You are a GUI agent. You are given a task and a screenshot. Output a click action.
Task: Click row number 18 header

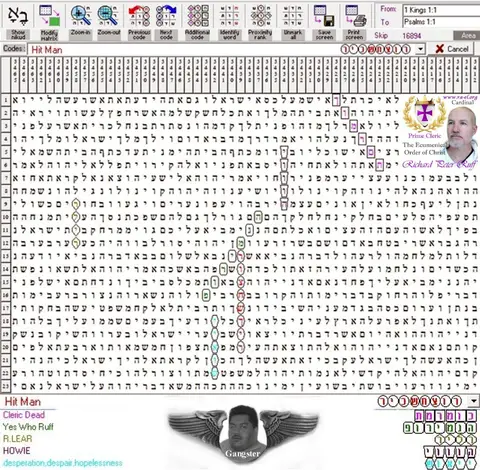click(5, 321)
